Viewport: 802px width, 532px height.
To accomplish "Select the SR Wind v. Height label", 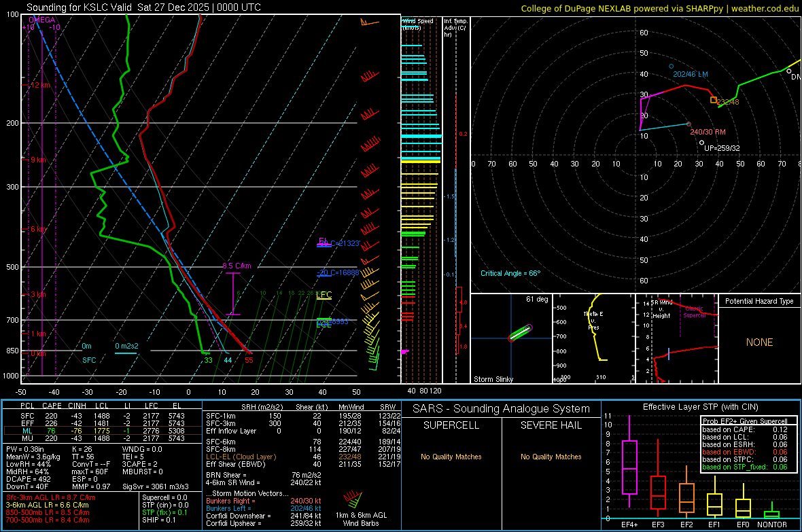I will point(662,309).
